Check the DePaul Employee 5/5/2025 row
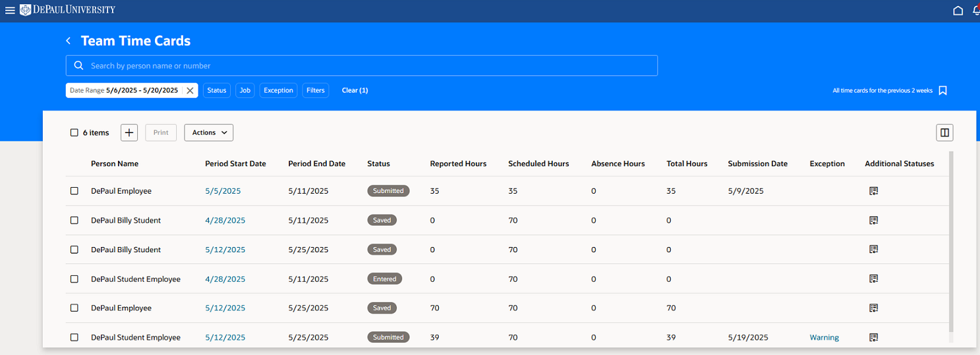The height and width of the screenshot is (355, 980). pos(74,191)
